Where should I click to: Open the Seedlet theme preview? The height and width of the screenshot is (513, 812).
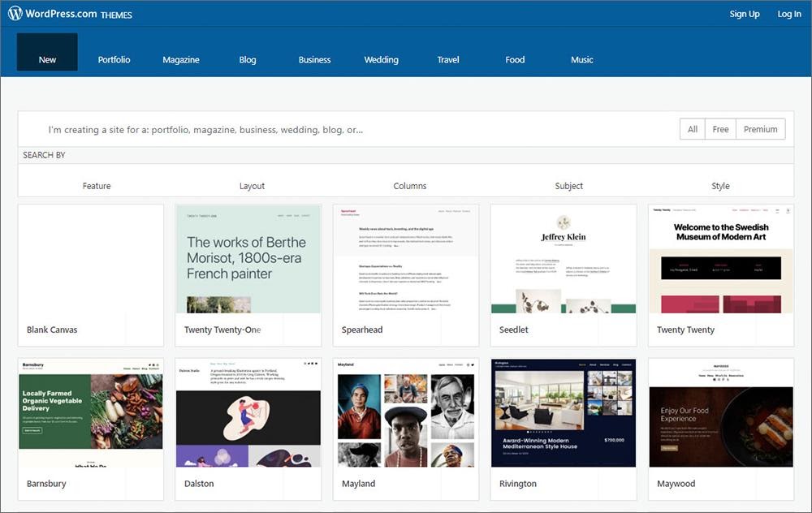pos(564,259)
